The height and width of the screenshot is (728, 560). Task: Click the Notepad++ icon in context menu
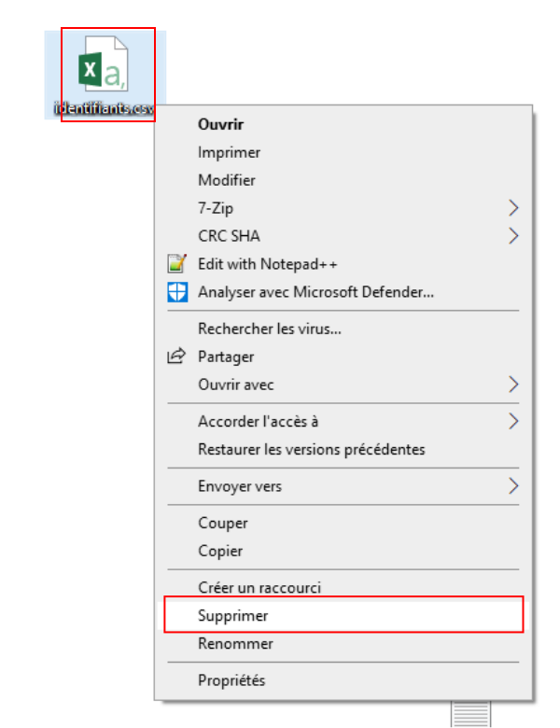click(x=177, y=264)
